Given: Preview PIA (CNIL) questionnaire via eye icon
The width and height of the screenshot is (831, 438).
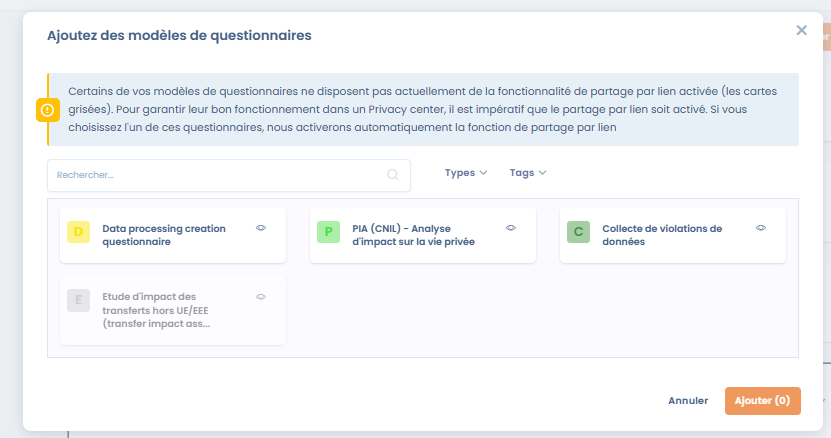Looking at the screenshot, I should pos(511,228).
